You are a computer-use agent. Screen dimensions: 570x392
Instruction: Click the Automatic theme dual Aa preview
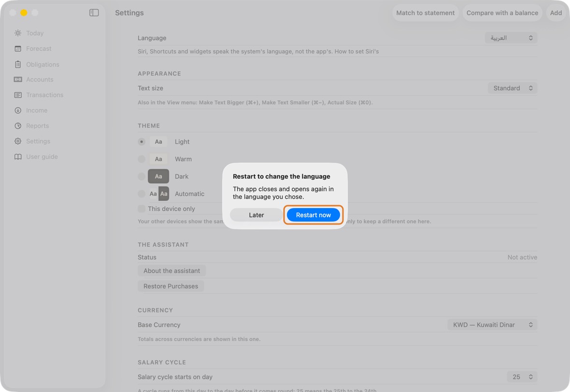[x=159, y=194]
